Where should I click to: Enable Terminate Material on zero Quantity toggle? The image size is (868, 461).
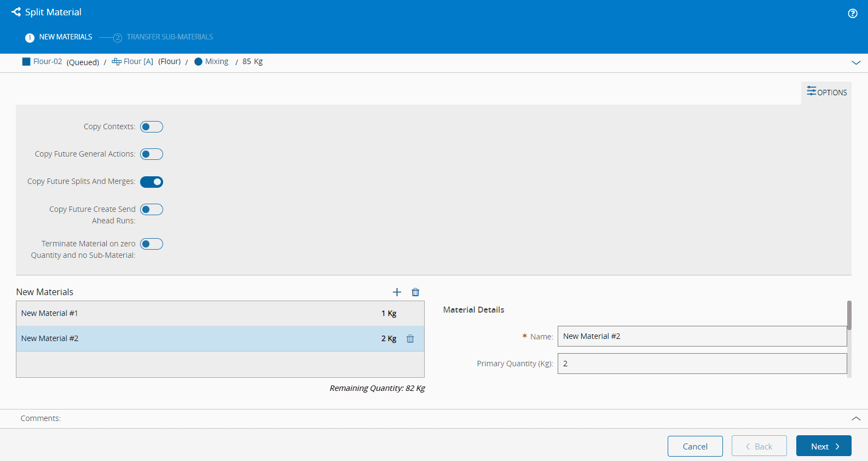[152, 244]
